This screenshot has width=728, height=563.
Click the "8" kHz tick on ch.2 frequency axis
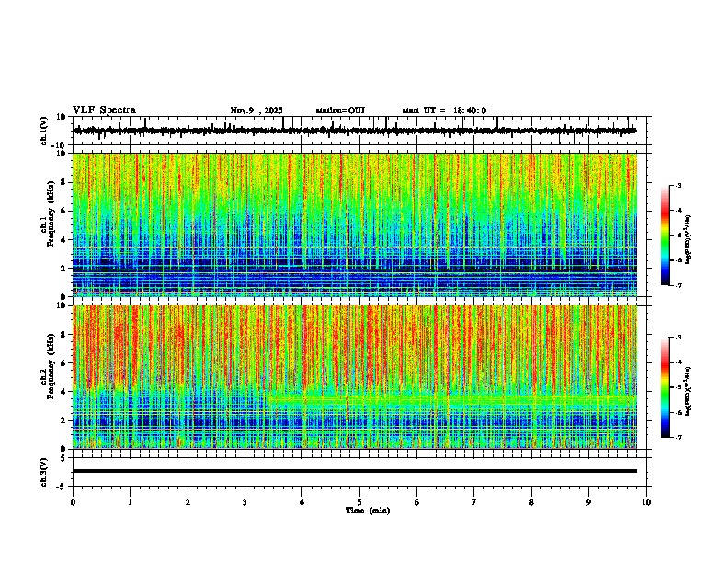coord(64,335)
